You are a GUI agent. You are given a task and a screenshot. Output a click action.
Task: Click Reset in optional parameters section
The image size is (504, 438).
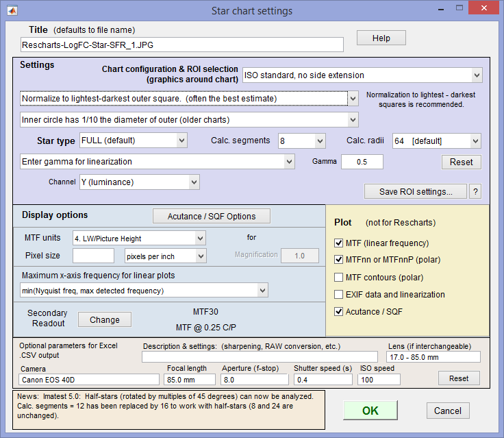459,378
